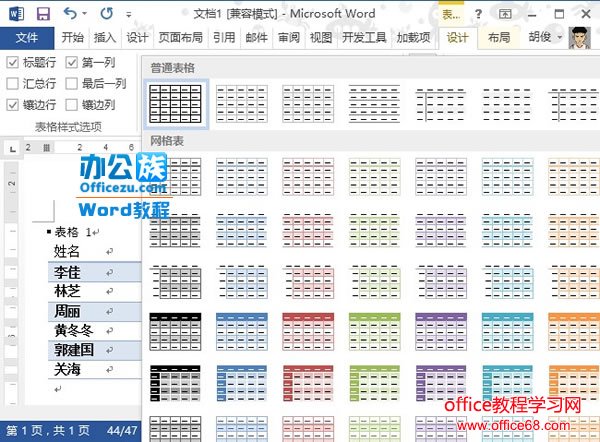Open the 加载项 tab
The width and height of the screenshot is (600, 442).
413,38
